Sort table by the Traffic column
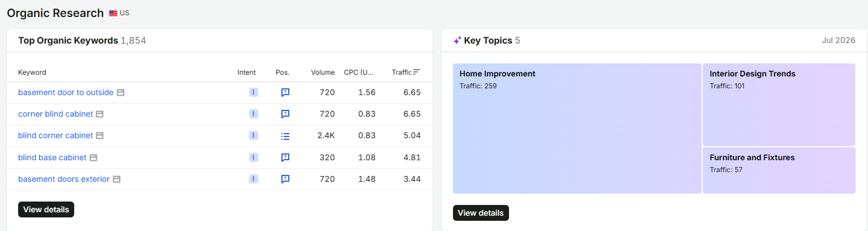Image resolution: width=868 pixels, height=231 pixels. click(x=406, y=72)
